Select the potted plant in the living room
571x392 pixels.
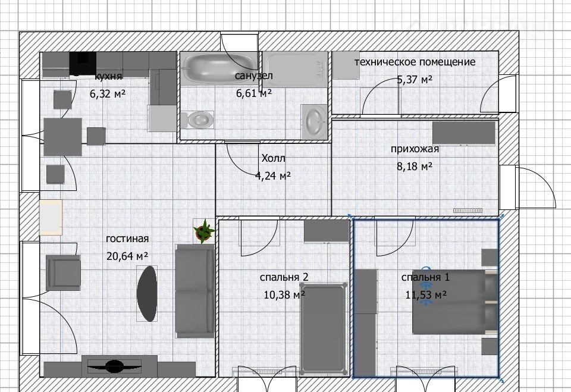[x=204, y=231]
